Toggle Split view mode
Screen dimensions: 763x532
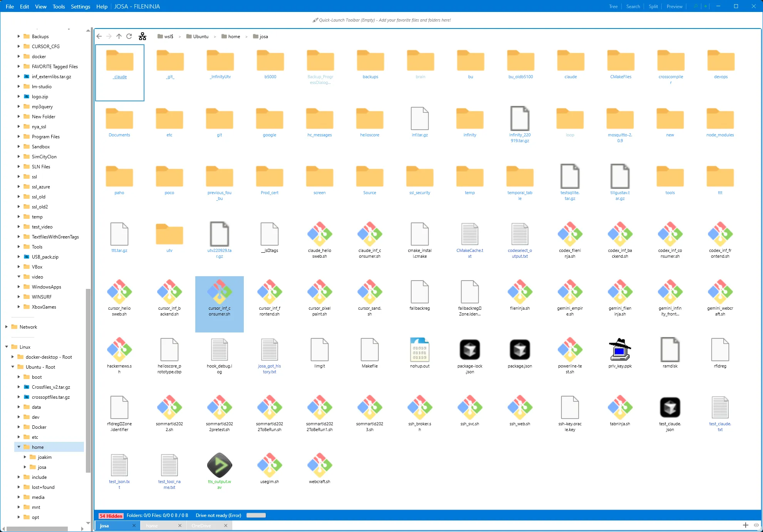coord(653,6)
